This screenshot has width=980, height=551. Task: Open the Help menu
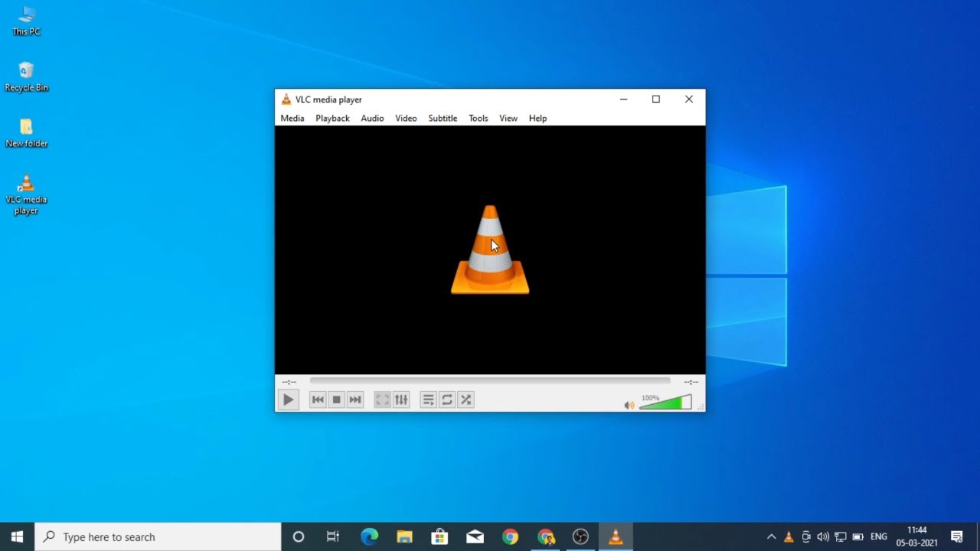537,119
